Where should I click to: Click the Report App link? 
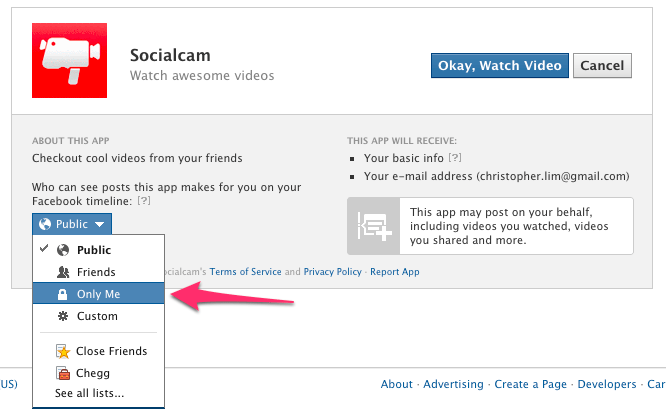pos(395,271)
